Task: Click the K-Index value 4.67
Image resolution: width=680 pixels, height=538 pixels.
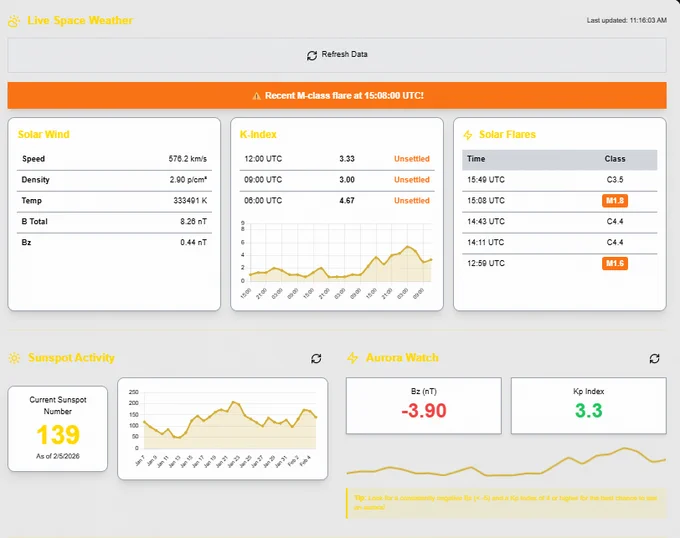Action: [347, 200]
